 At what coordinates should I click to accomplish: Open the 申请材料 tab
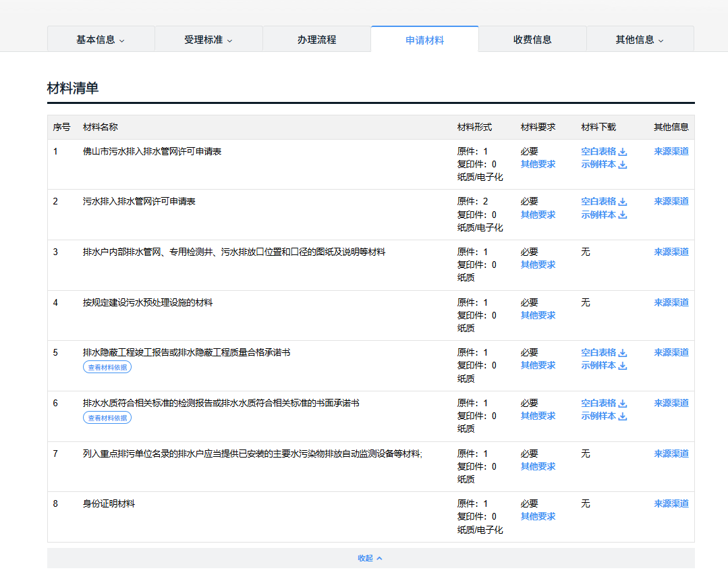pyautogui.click(x=424, y=40)
